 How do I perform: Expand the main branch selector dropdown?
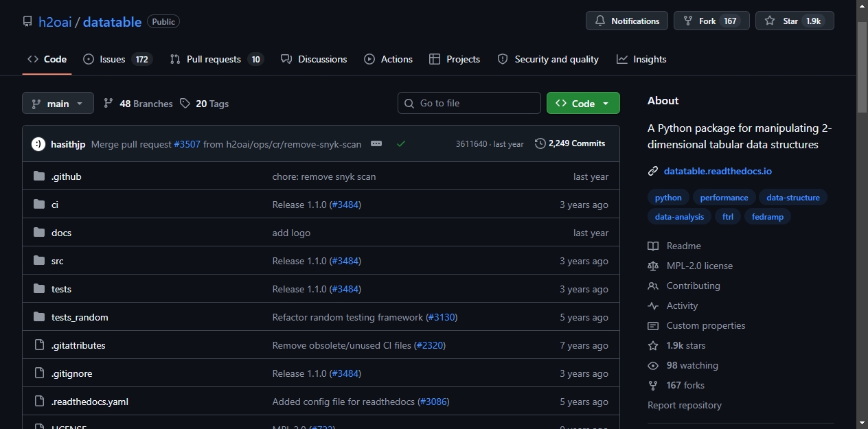click(x=58, y=104)
